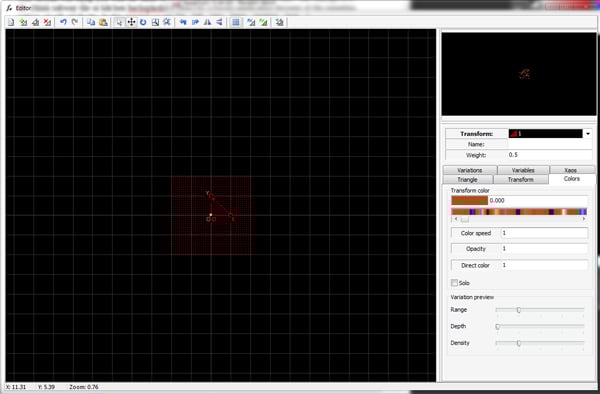This screenshot has height=394, width=600.
Task: Open the Transform selector dropdown arrow
Action: (x=588, y=134)
